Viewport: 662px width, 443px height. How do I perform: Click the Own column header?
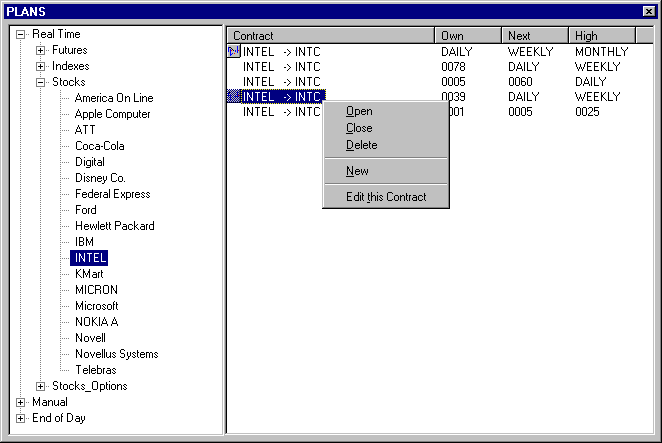click(468, 35)
